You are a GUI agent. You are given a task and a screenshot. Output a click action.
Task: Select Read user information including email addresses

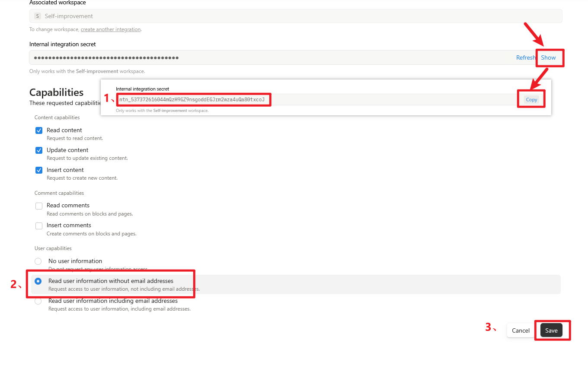pos(38,301)
